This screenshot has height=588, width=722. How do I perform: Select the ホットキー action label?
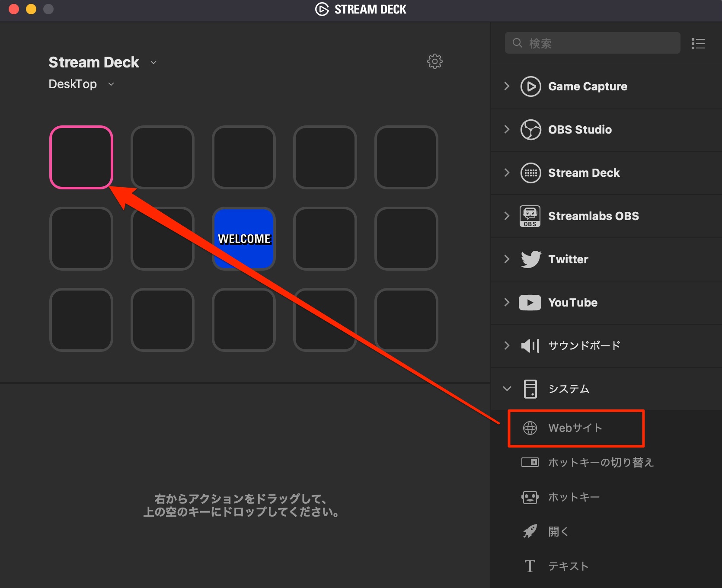point(574,497)
